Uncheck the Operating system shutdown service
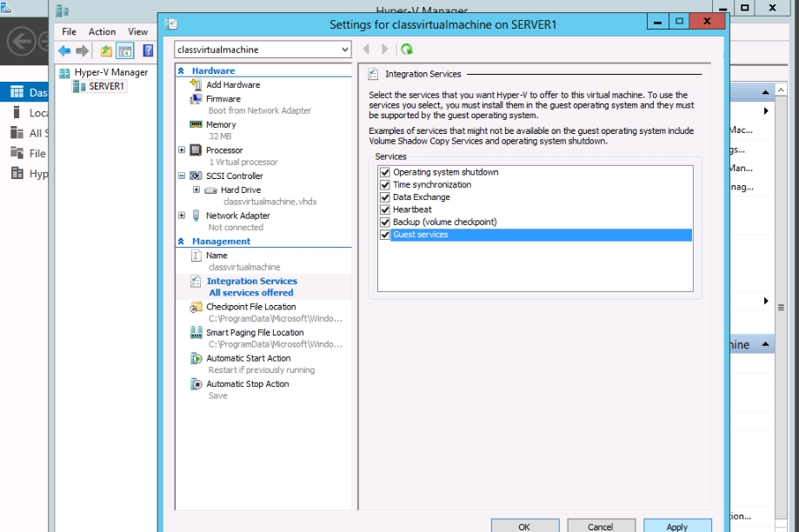Screen dimensions: 799x532 385,172
